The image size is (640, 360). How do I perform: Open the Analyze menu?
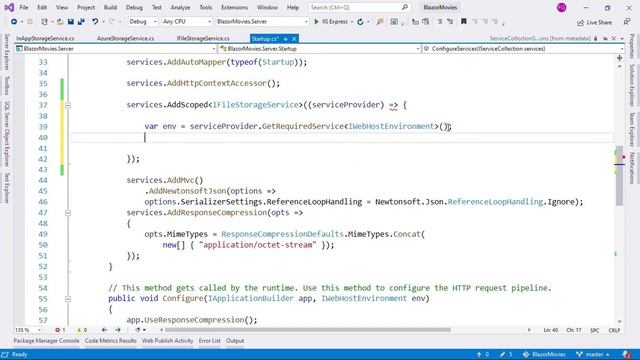[x=180, y=7]
